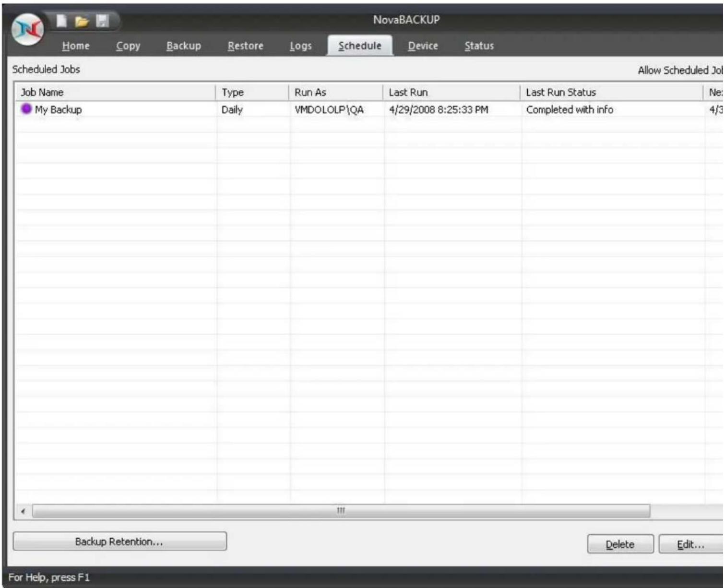View the Logs tab
The width and height of the screenshot is (724, 588).
[x=301, y=46]
